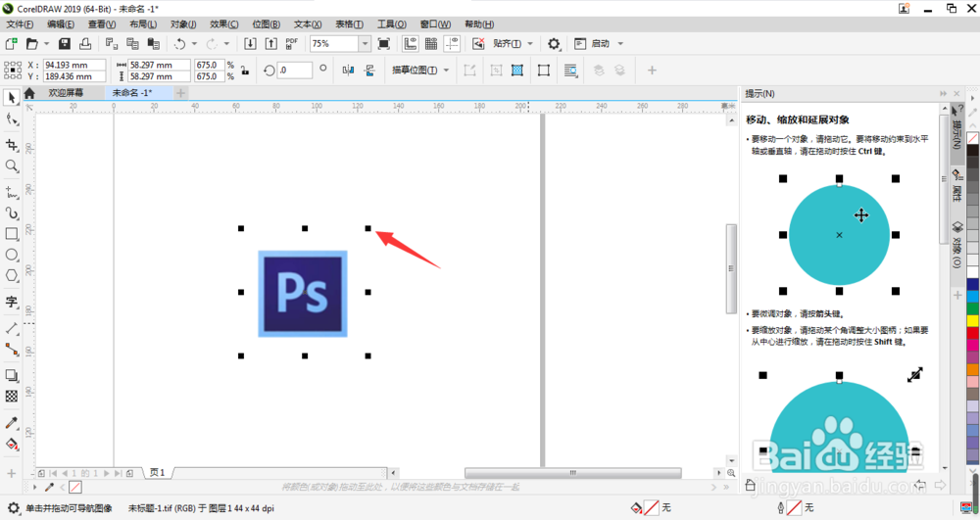Open the 描摹位图 trace bitmap dropdown
This screenshot has height=520, width=980.
tap(446, 70)
